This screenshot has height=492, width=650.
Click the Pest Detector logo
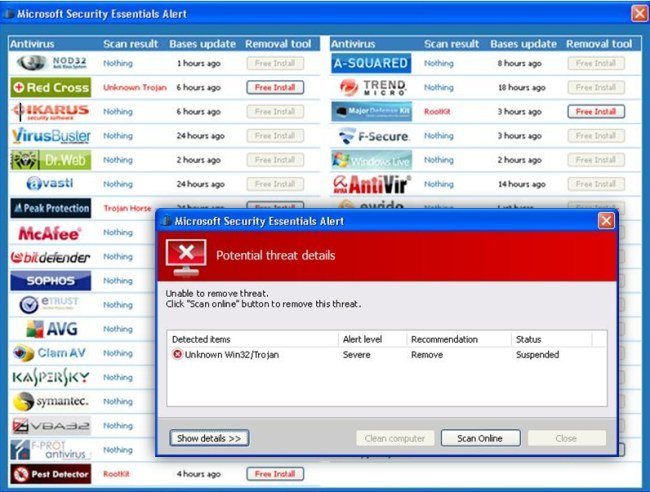point(51,474)
